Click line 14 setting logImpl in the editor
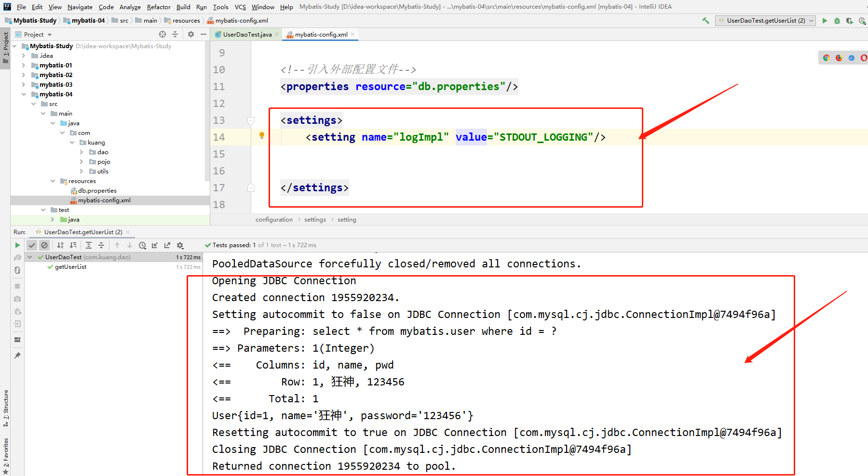Screen dimensions: 868x476 [x=455, y=137]
